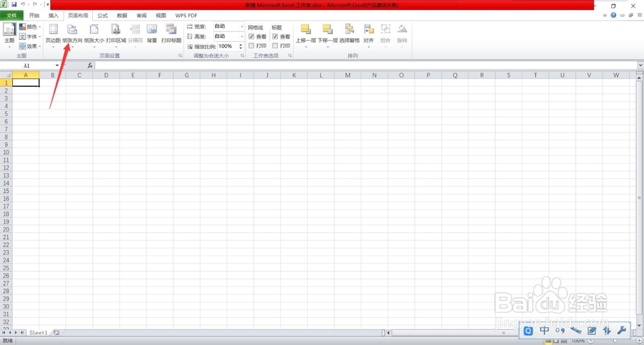Click vertical scrollbar down arrow
644x345 pixels.
click(x=640, y=324)
